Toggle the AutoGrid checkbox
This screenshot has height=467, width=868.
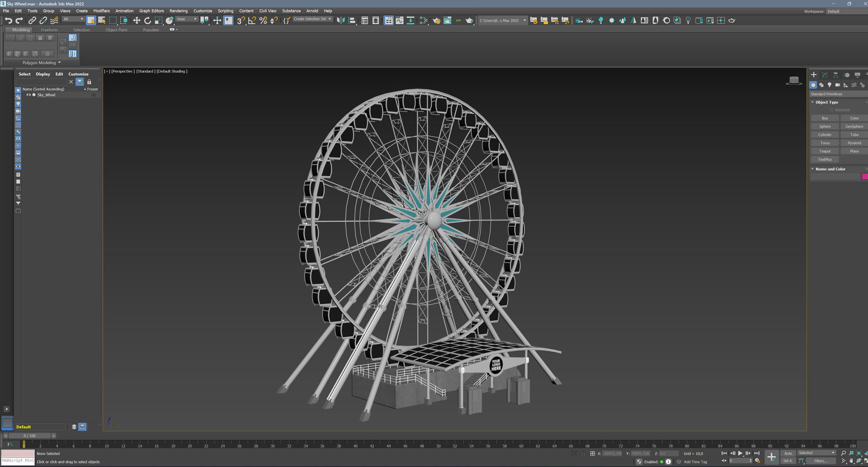[x=831, y=110]
